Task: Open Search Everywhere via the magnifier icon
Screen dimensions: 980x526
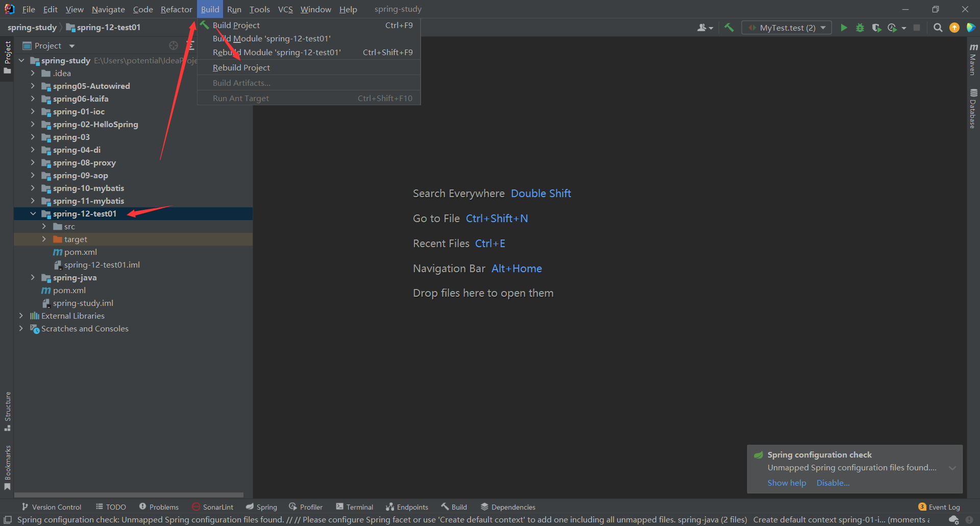Action: click(x=938, y=28)
